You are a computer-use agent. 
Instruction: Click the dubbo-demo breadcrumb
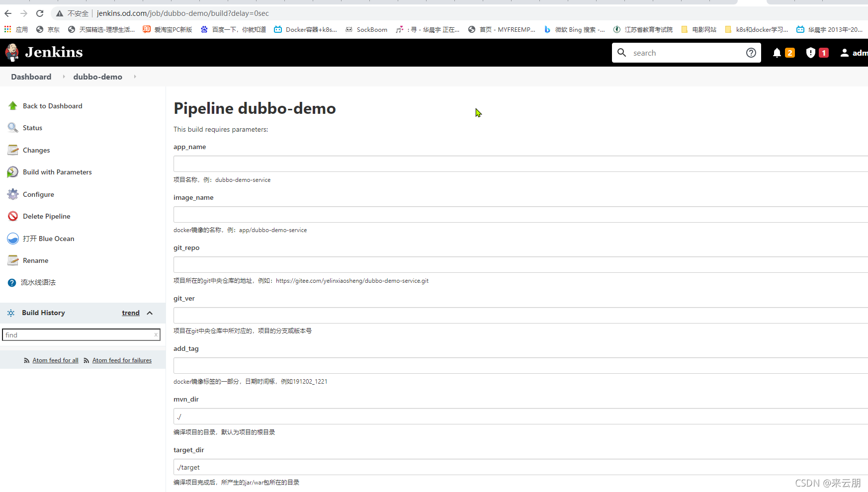[98, 77]
